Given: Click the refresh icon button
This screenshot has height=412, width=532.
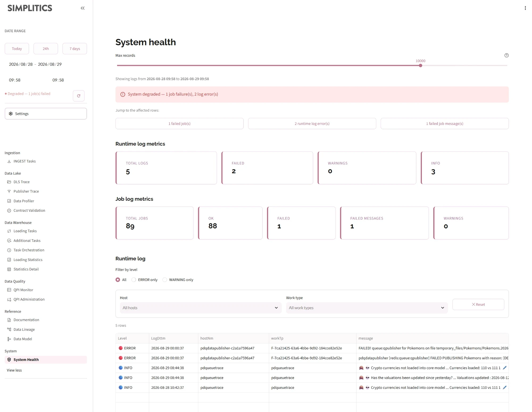Looking at the screenshot, I should [79, 96].
